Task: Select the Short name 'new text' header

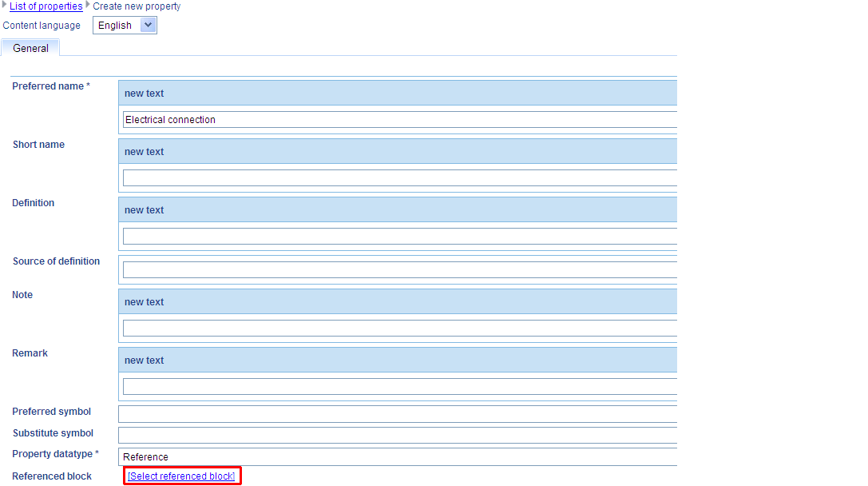Action: pos(399,152)
